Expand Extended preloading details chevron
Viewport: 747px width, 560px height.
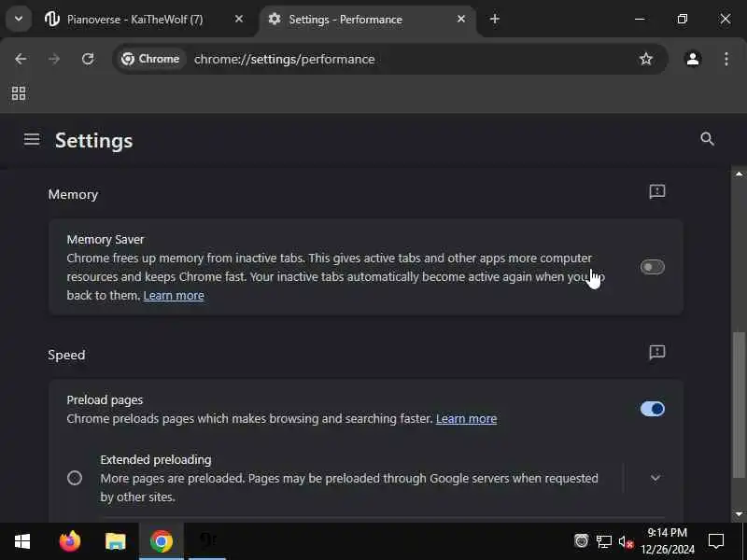point(655,478)
